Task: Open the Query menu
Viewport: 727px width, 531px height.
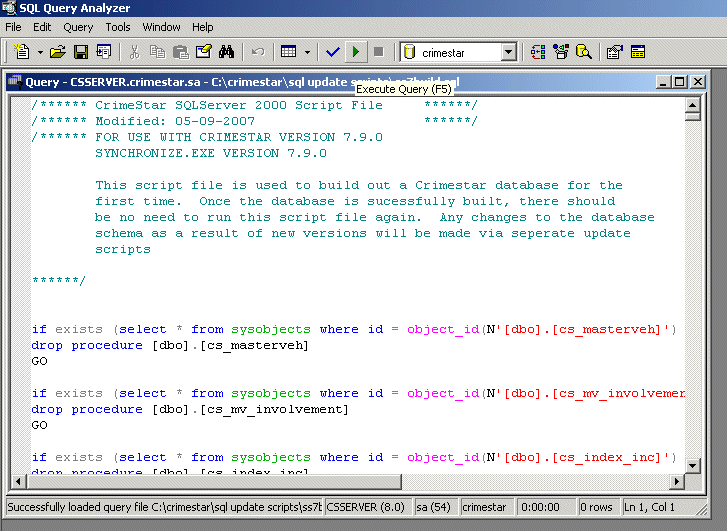Action: tap(78, 27)
